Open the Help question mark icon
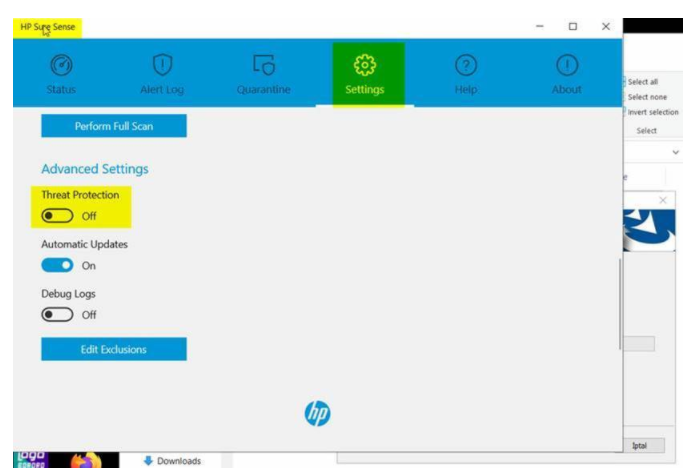The image size is (692, 475). (x=466, y=65)
